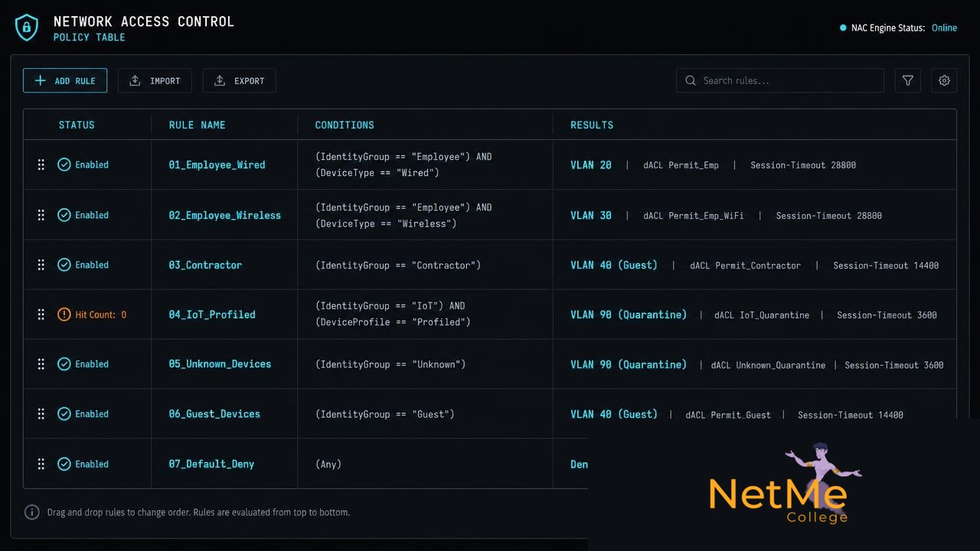Click the Conditions column header

[345, 125]
